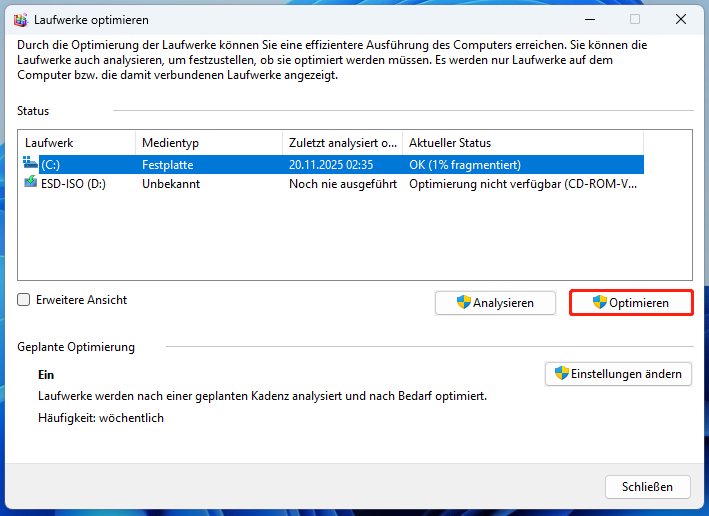Start optimization with the Optimieren button
Screen dimensions: 709x516
tap(631, 303)
